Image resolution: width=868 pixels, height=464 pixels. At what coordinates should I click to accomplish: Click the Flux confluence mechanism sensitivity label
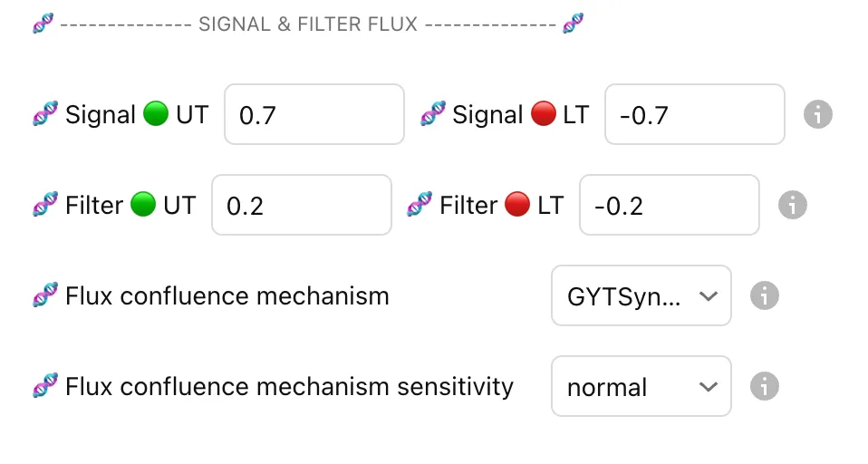point(289,387)
